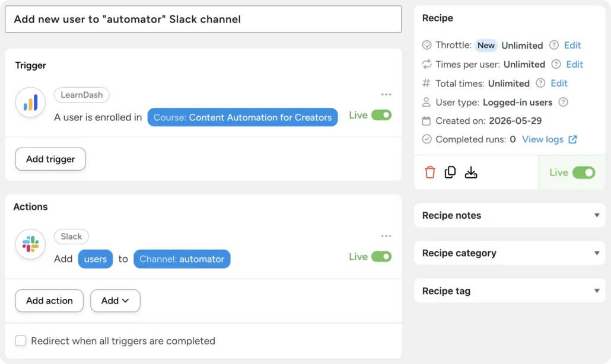Edit the Throttle setting

pyautogui.click(x=572, y=45)
